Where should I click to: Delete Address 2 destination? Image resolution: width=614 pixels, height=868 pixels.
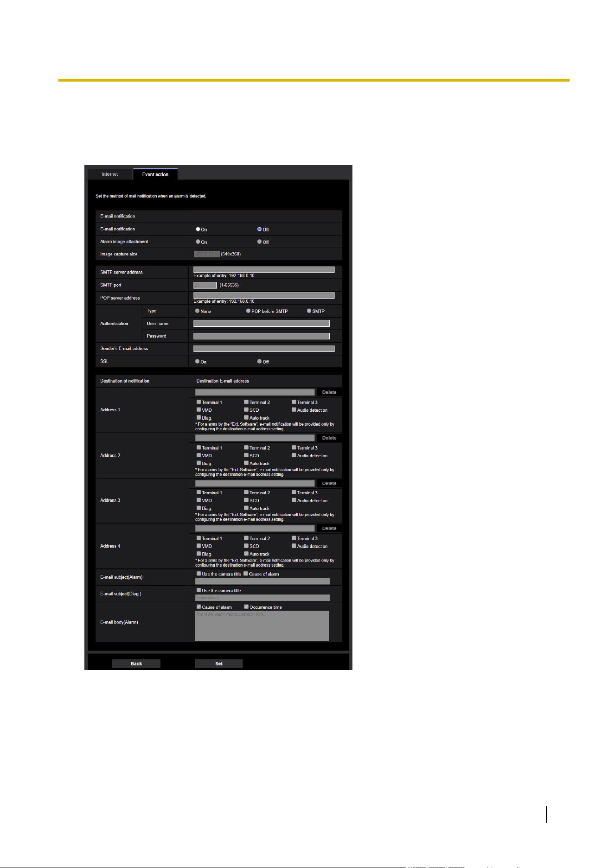pos(329,438)
